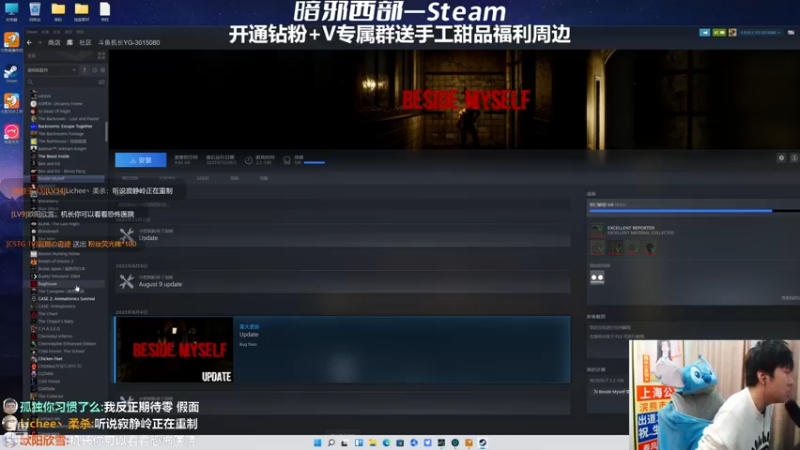The height and width of the screenshot is (450, 800).
Task: Click the Steam announcements megaphone icon
Action: pos(705,32)
